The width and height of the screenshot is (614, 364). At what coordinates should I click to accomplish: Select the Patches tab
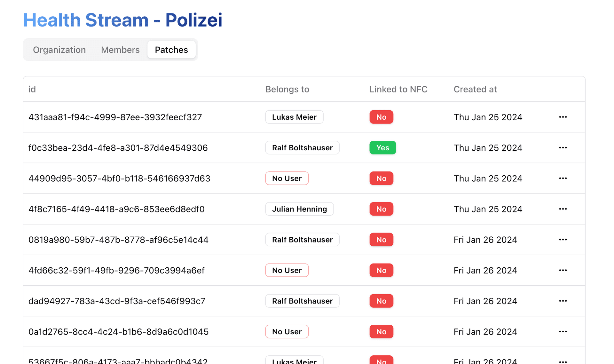(171, 50)
